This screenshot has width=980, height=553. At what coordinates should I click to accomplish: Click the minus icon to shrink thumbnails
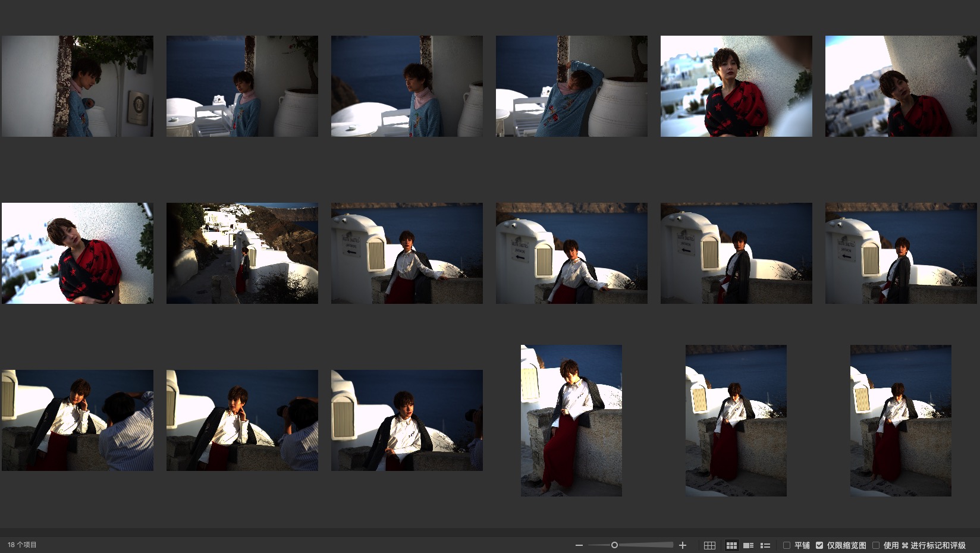579,545
